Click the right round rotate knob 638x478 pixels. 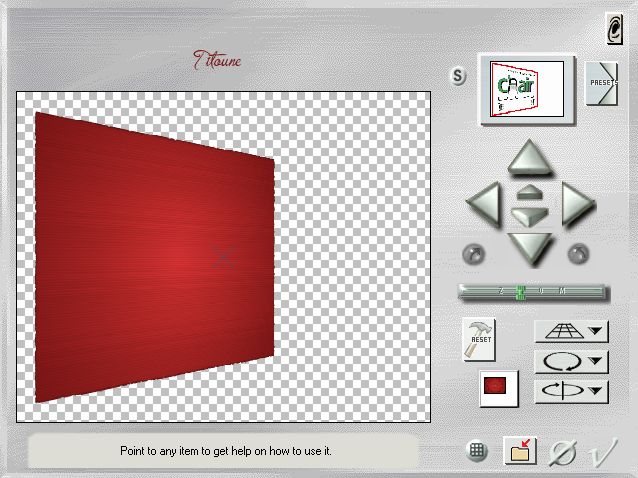pos(578,254)
